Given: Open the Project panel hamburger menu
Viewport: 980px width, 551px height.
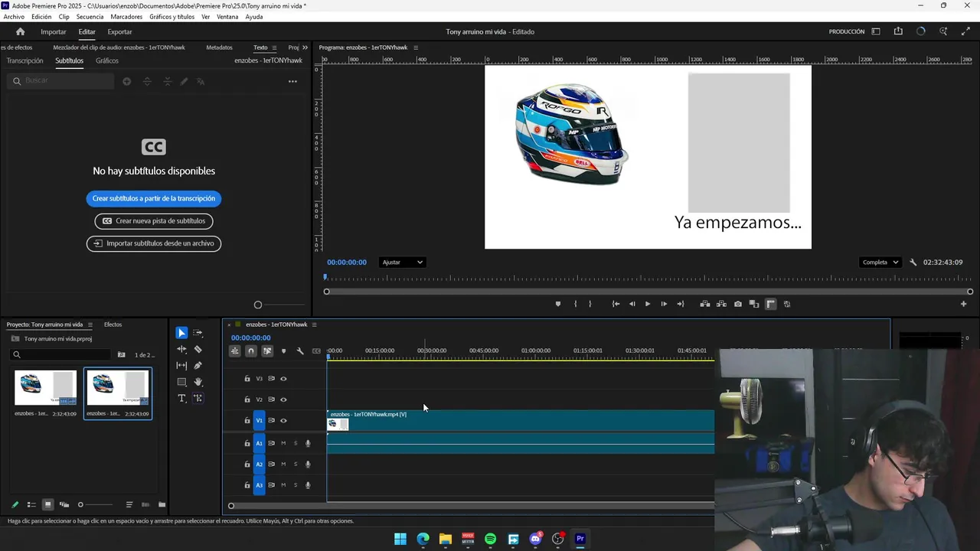Looking at the screenshot, I should click(x=90, y=324).
